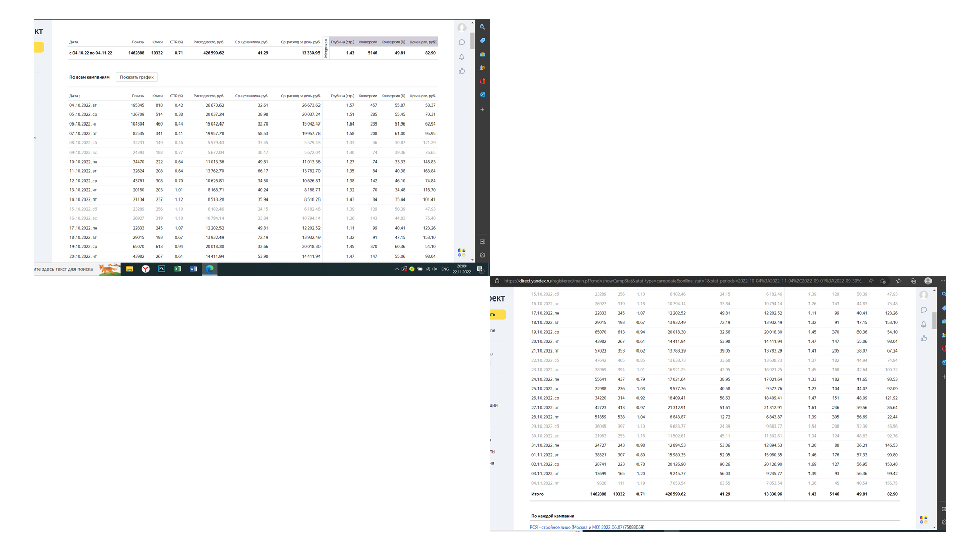Click the plus icon in top Edge sidebar
Image resolution: width=980 pixels, height=551 pixels.
point(482,109)
